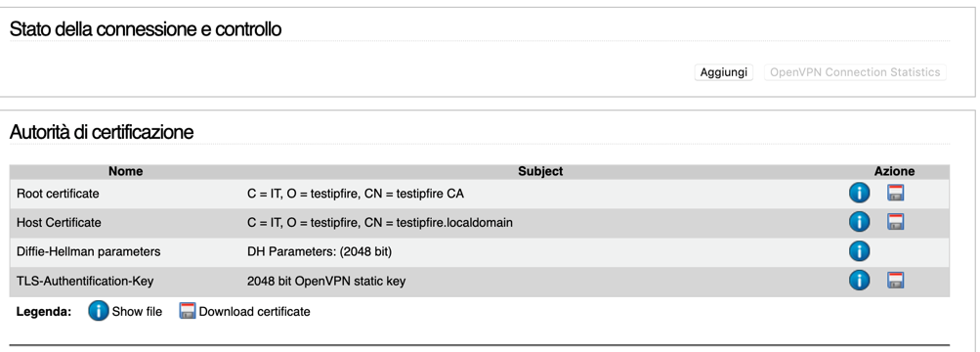Click the Autorità di certificazione heading
The height and width of the screenshot is (352, 980).
pyautogui.click(x=102, y=132)
